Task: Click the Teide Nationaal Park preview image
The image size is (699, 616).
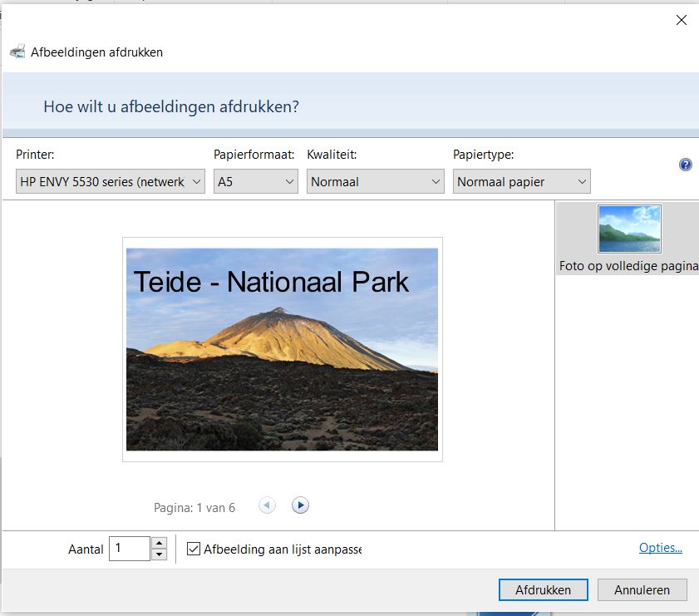Action: pos(282,349)
